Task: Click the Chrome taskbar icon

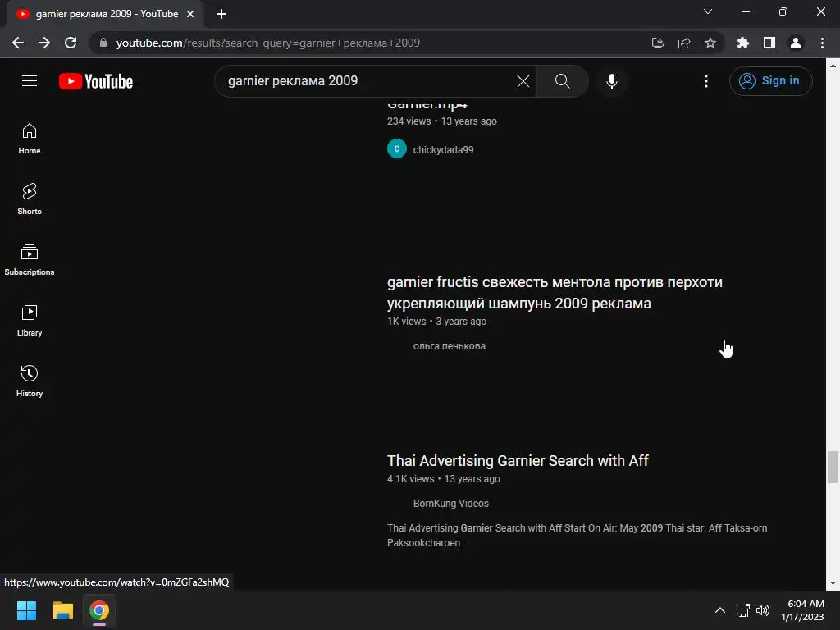Action: pos(99,610)
